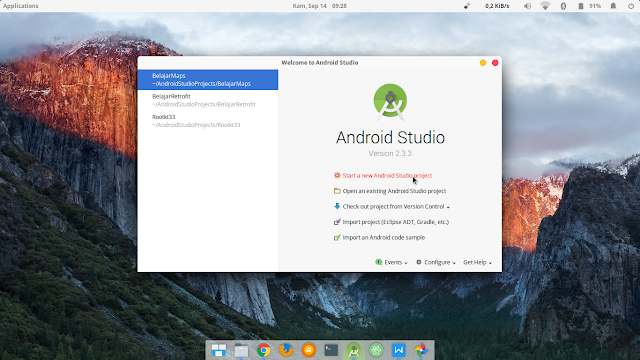This screenshot has height=360, width=640.
Task: Click the new project sunburst icon
Action: (337, 176)
